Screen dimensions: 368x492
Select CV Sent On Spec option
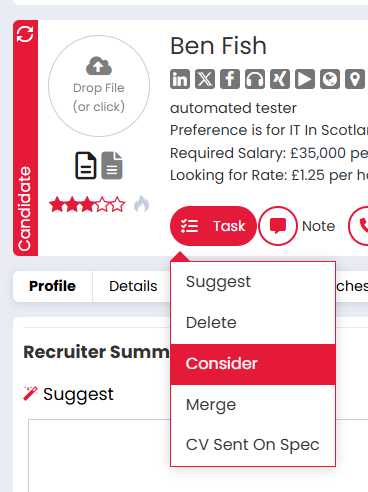(253, 445)
